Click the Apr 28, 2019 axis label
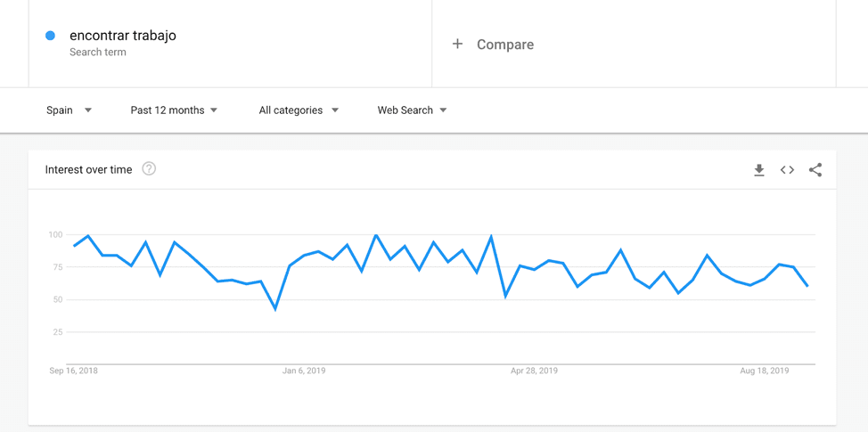Image resolution: width=868 pixels, height=432 pixels. pyautogui.click(x=534, y=371)
